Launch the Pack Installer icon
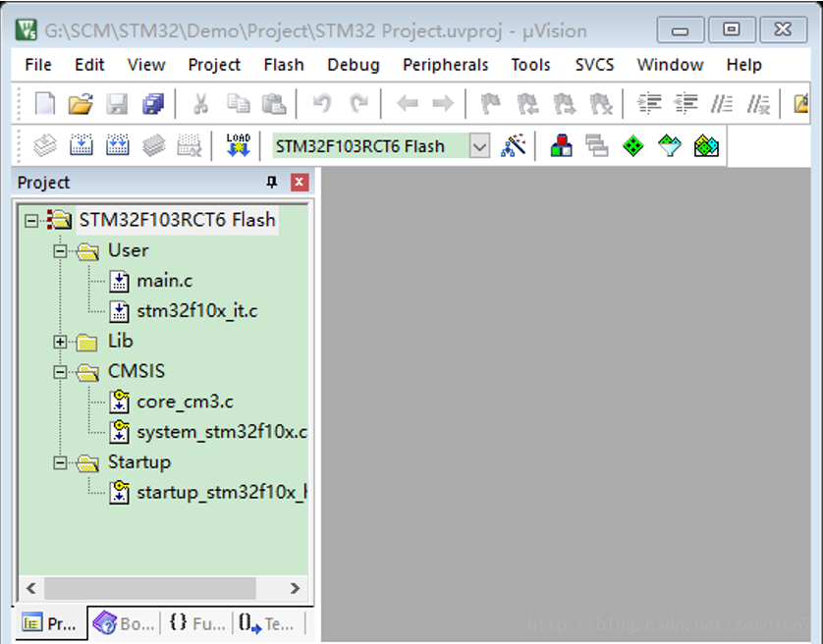Image resolution: width=823 pixels, height=644 pixels. pos(706,145)
